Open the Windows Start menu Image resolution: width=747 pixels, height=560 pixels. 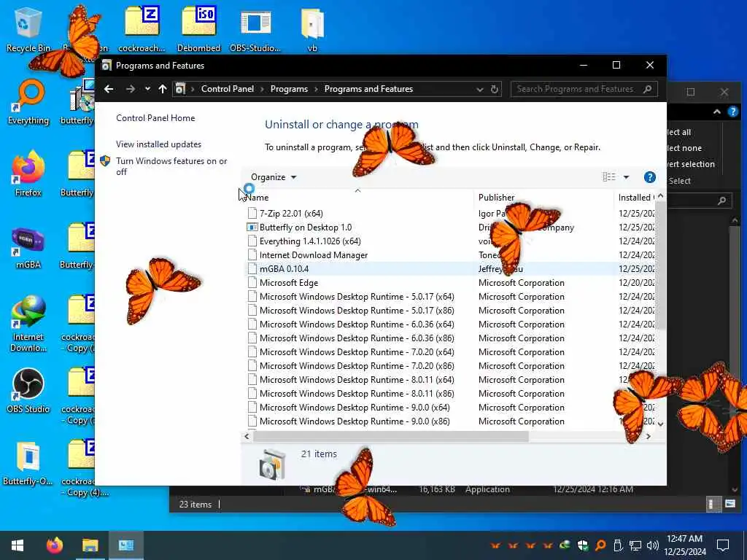point(18,545)
